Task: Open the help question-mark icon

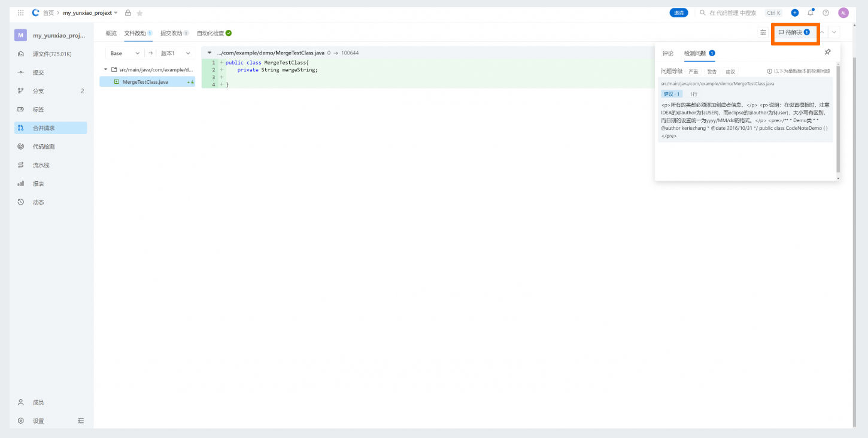Action: pyautogui.click(x=826, y=13)
